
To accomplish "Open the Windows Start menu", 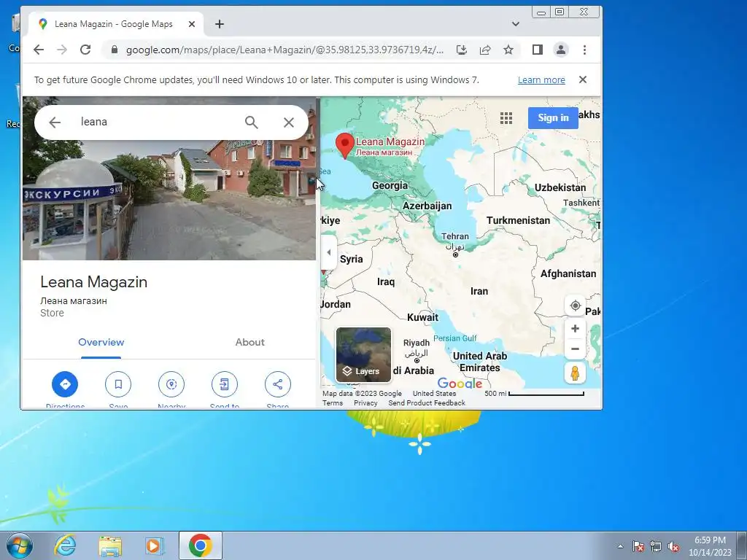I will (x=19, y=545).
